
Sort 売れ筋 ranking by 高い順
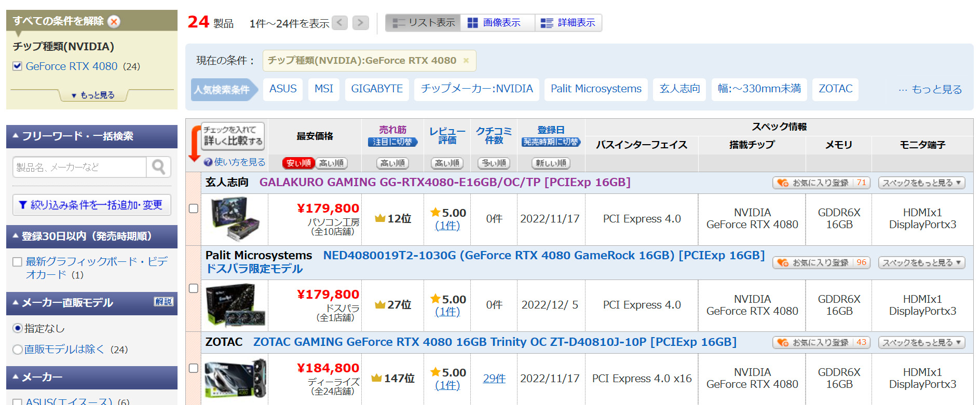click(x=392, y=163)
